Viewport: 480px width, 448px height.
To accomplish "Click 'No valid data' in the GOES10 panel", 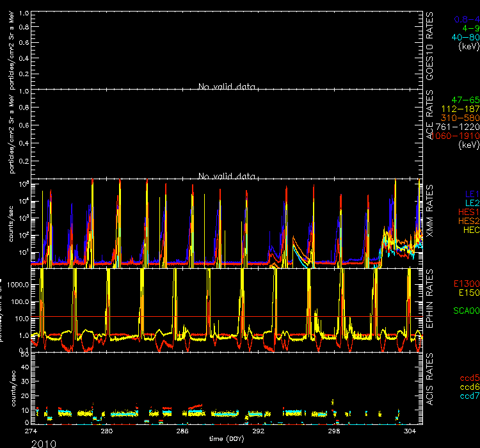I will (227, 86).
